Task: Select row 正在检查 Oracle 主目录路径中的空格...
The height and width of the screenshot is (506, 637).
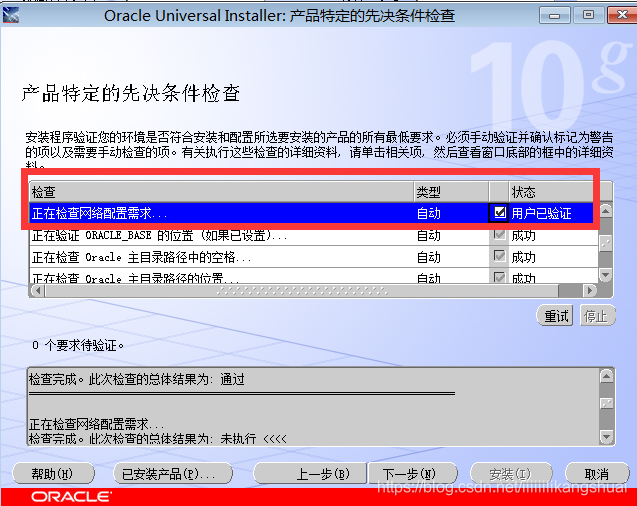Action: pos(314,257)
